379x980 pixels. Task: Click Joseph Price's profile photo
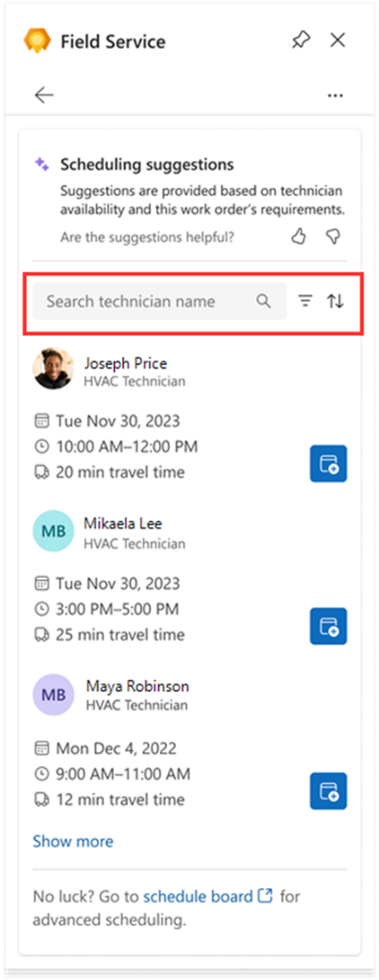[54, 371]
